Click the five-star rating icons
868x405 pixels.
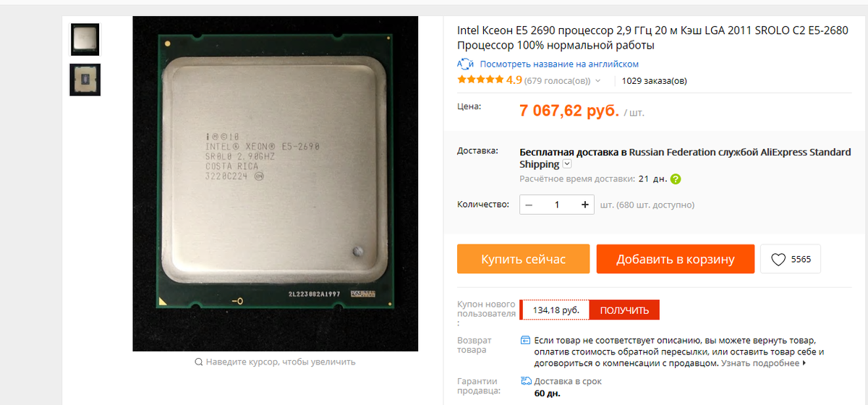(480, 80)
